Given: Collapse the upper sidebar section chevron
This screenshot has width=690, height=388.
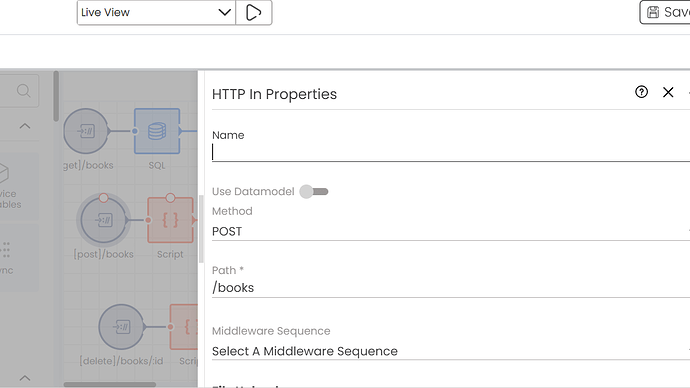Looking at the screenshot, I should point(25,126).
